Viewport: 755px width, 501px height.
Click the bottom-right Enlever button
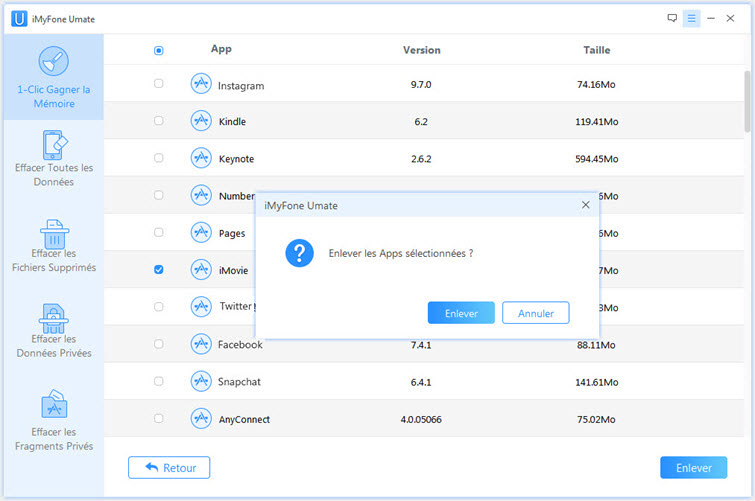(693, 467)
